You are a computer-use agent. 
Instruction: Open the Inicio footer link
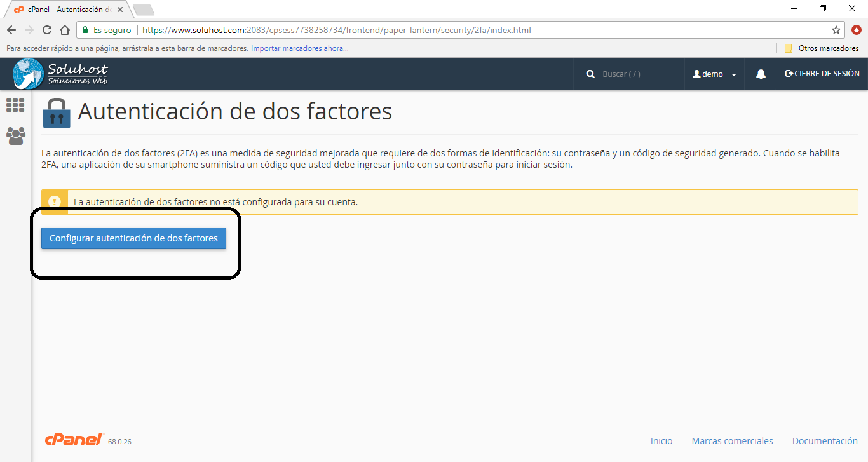[x=661, y=441]
